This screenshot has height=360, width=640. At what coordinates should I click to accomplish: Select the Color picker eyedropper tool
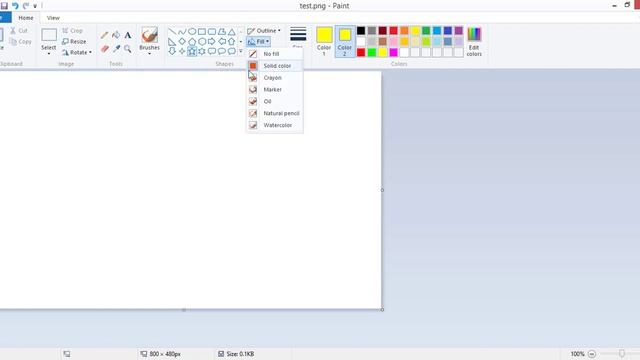click(116, 49)
